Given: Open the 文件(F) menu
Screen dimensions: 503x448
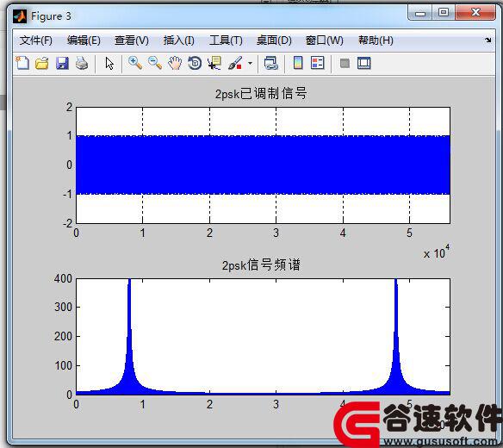Looking at the screenshot, I should tap(36, 40).
